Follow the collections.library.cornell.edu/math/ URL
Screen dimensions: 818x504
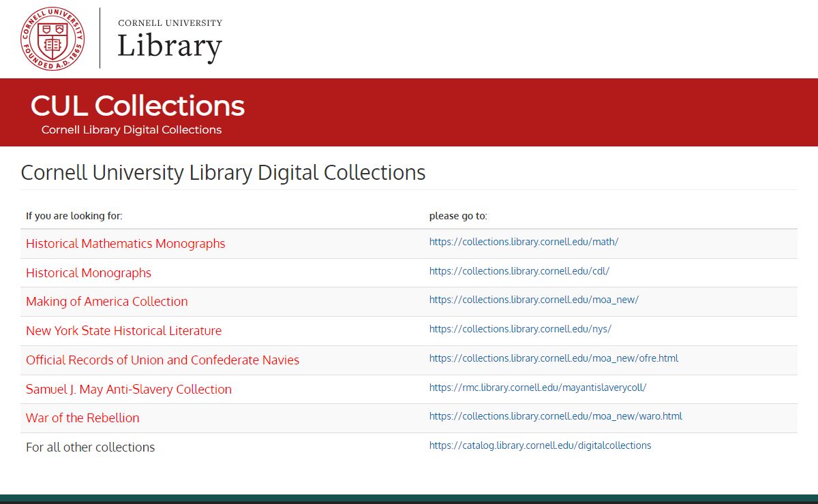524,241
